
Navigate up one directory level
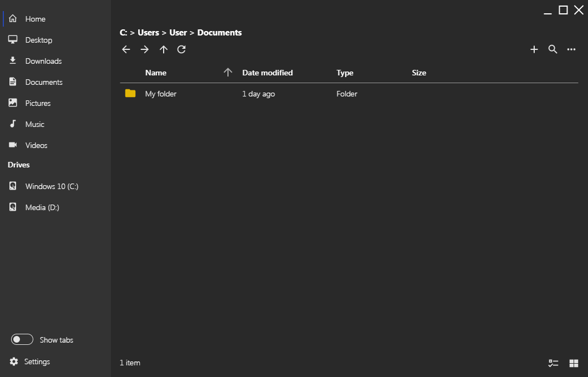coord(163,49)
